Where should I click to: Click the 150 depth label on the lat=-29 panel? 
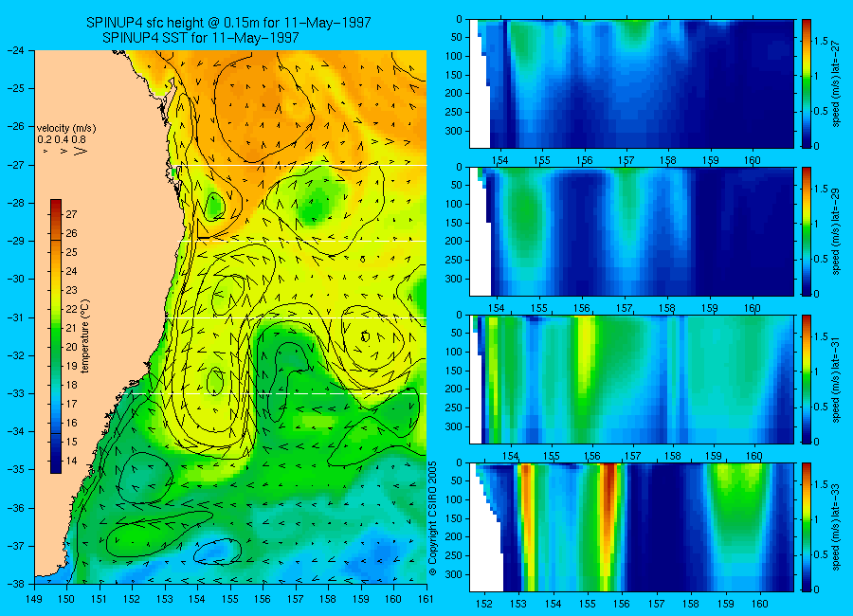(x=454, y=223)
